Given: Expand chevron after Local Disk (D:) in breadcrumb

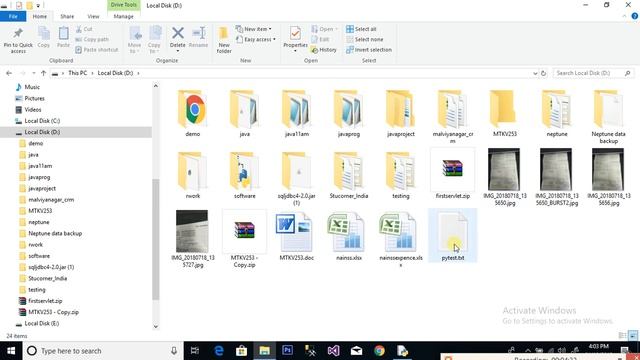Looking at the screenshot, I should 138,73.
